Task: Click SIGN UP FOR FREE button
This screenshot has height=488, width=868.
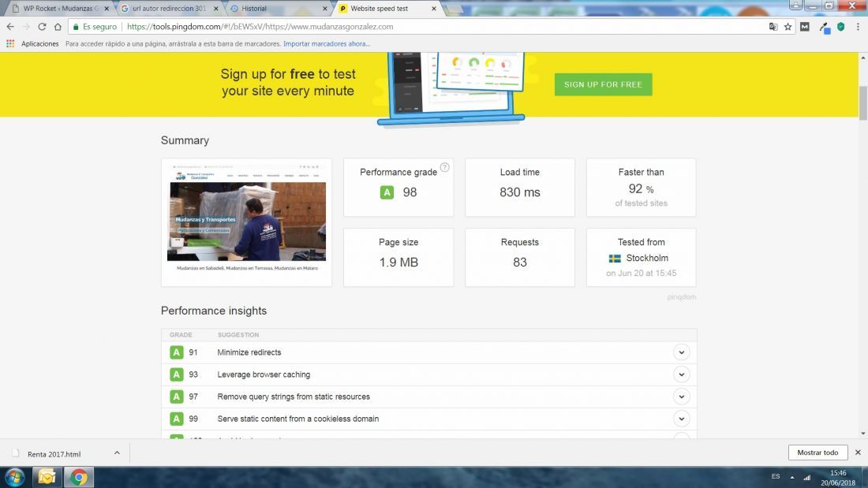Action: coord(603,84)
